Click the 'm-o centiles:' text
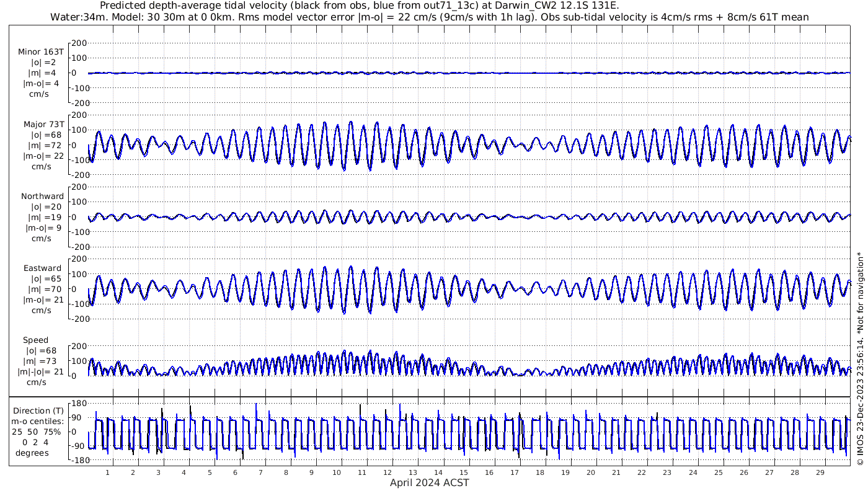This screenshot has width=868, height=496. tap(38, 421)
